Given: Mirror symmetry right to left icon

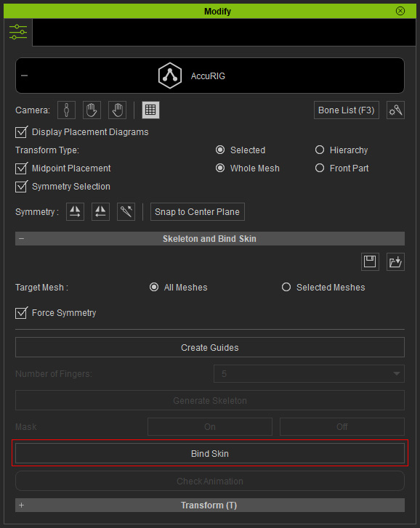Looking at the screenshot, I should [101, 212].
